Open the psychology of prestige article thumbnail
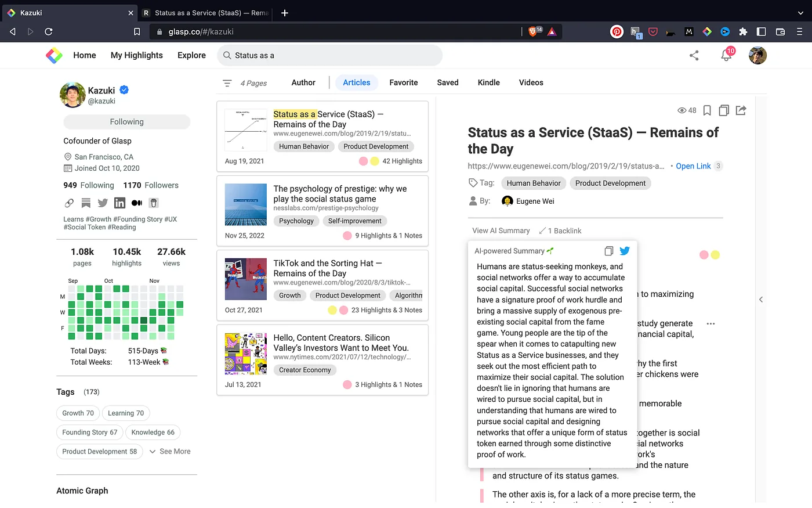The image size is (812, 508). (245, 205)
